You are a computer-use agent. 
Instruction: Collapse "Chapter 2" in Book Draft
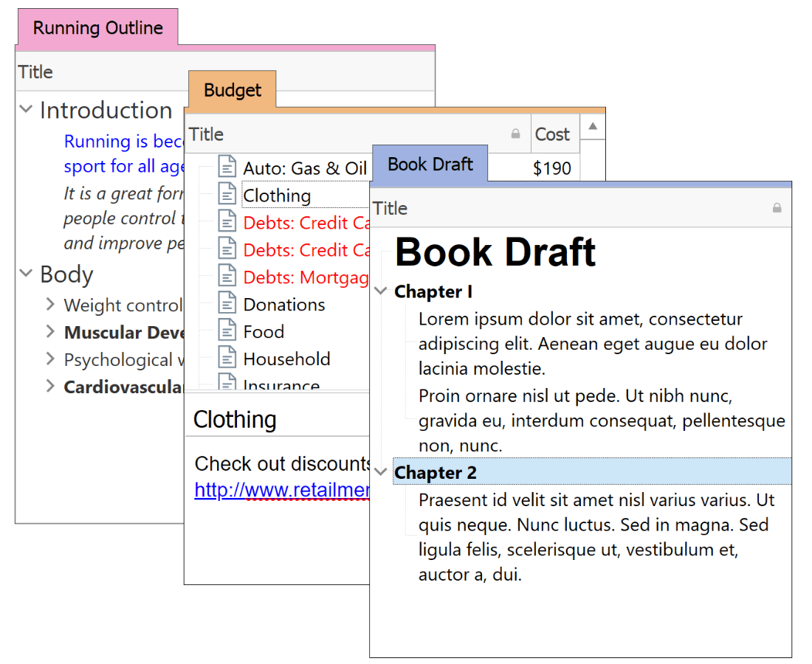point(379,471)
